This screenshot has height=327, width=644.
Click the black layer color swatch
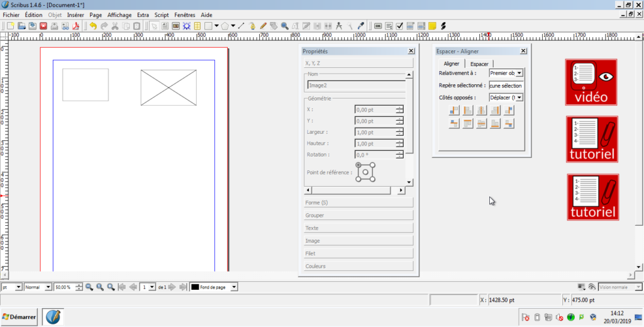tap(195, 287)
